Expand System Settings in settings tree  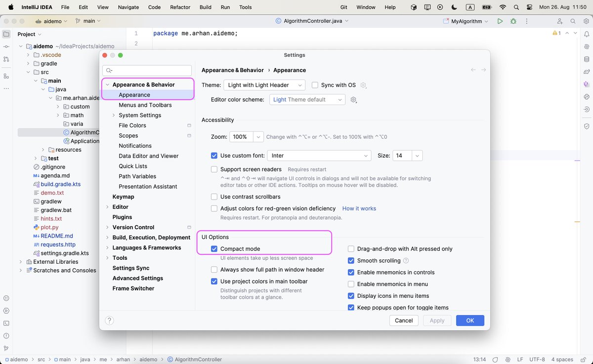114,115
